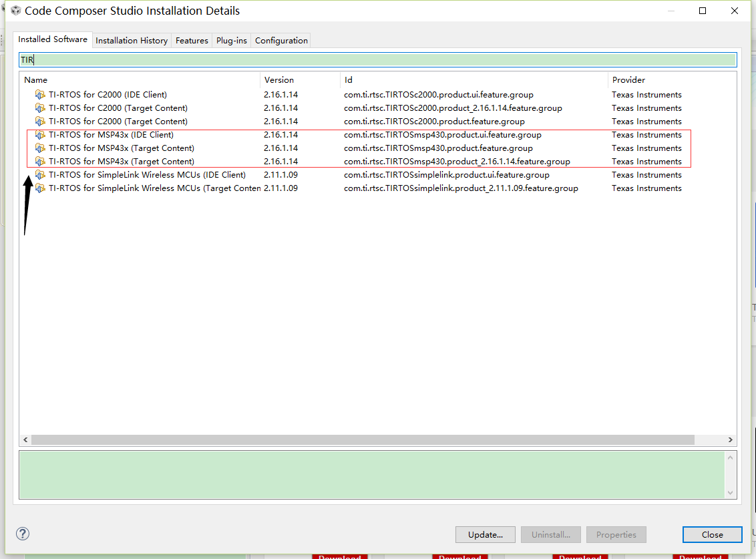This screenshot has width=756, height=559.
Task: Click feature icon of TI-RTOS for C2000 (IDE Client)
Action: click(x=40, y=95)
